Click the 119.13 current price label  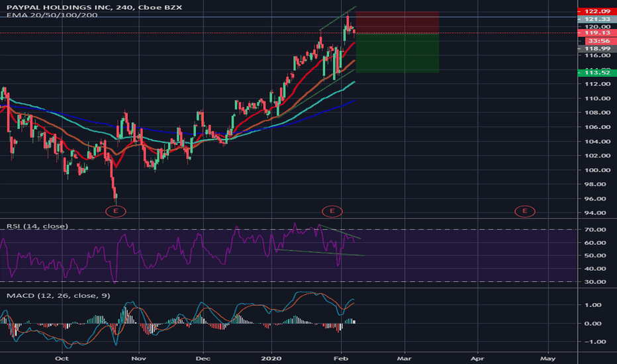click(x=597, y=32)
